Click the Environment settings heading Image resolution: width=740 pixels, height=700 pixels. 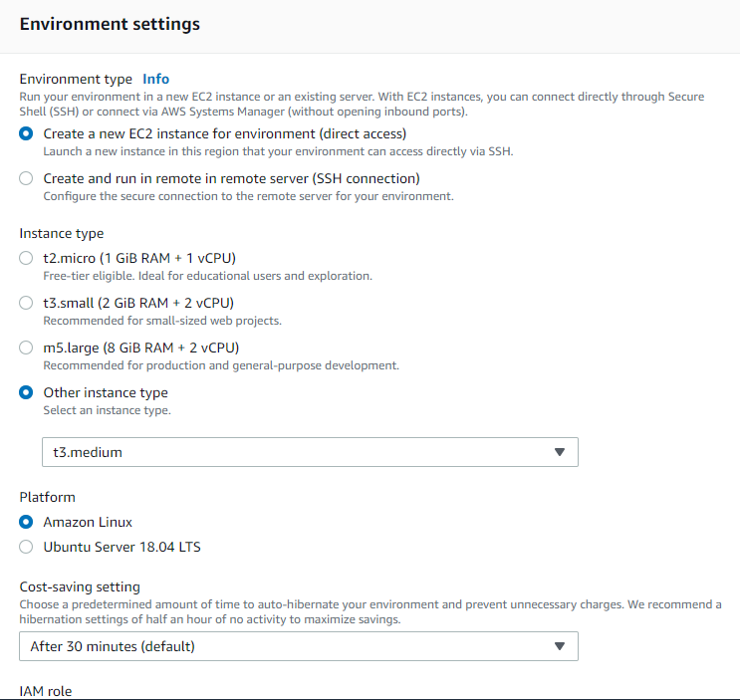click(110, 24)
